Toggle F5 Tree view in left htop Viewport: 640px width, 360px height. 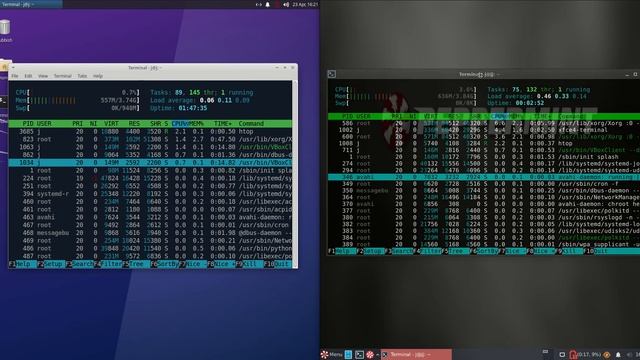136,264
